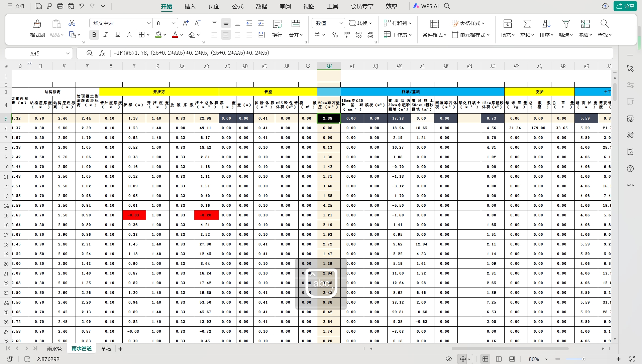Screen dimensions: 642x364
Task: Expand the borders dropdown arrow
Action: (x=148, y=35)
